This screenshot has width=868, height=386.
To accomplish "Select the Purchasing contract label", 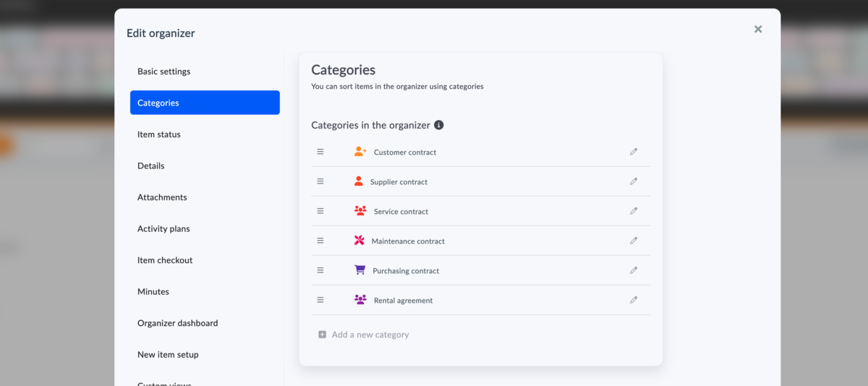I will (x=406, y=271).
